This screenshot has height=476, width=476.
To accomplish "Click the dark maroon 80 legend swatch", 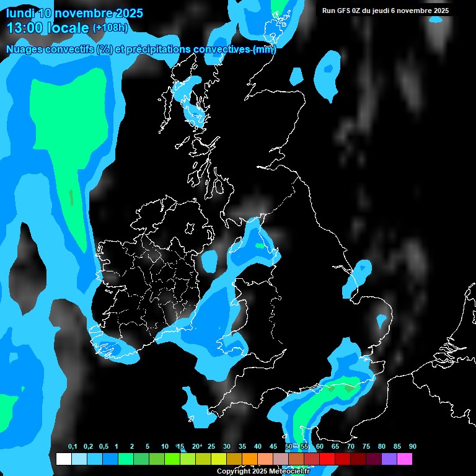I will pyautogui.click(x=373, y=459).
